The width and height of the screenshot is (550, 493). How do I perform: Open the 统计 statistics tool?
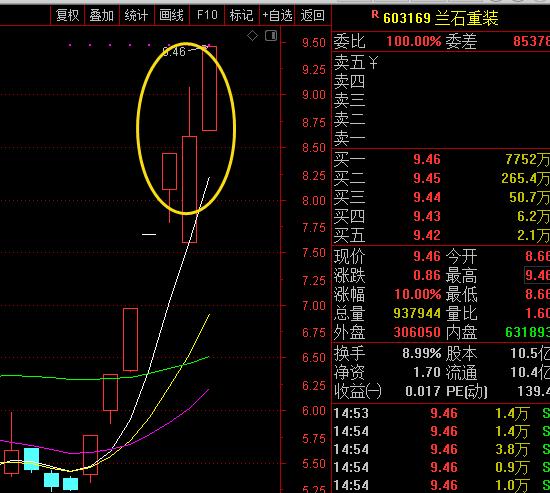(x=136, y=15)
